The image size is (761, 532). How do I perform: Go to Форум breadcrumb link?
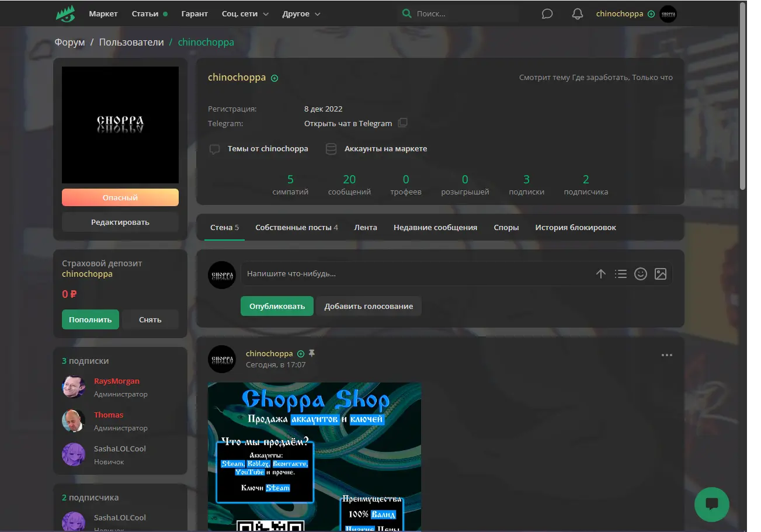click(70, 42)
